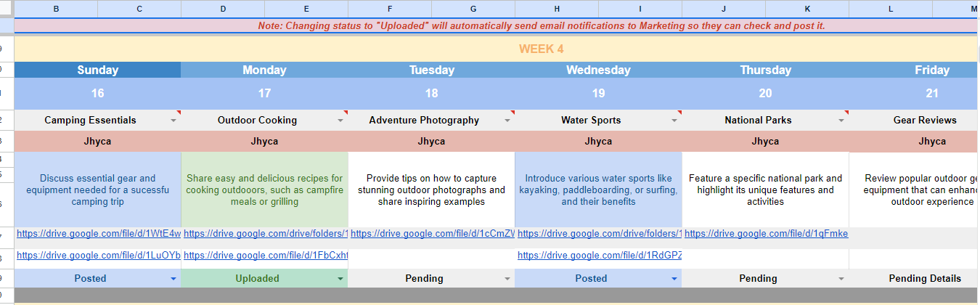Open Sunday's second Drive file link
This screenshot has width=980, height=305.
pos(98,256)
